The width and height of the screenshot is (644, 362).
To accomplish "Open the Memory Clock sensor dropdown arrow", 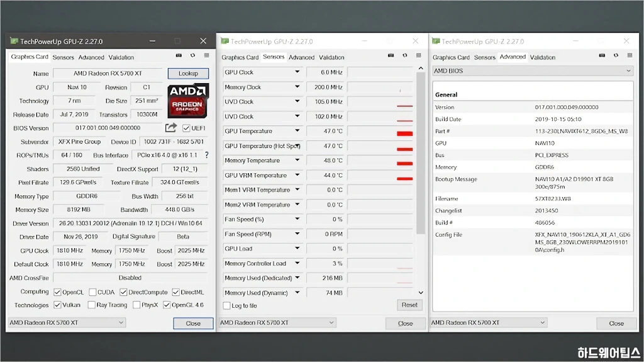I will (297, 87).
